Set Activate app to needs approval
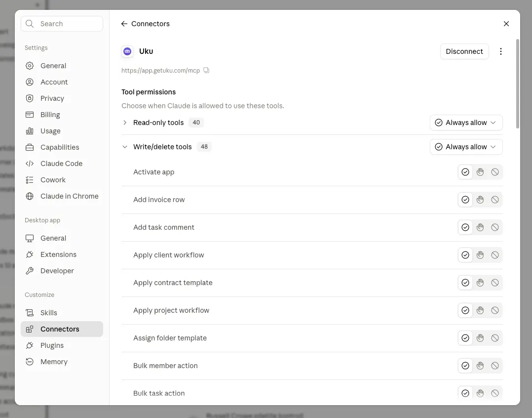 pos(480,172)
